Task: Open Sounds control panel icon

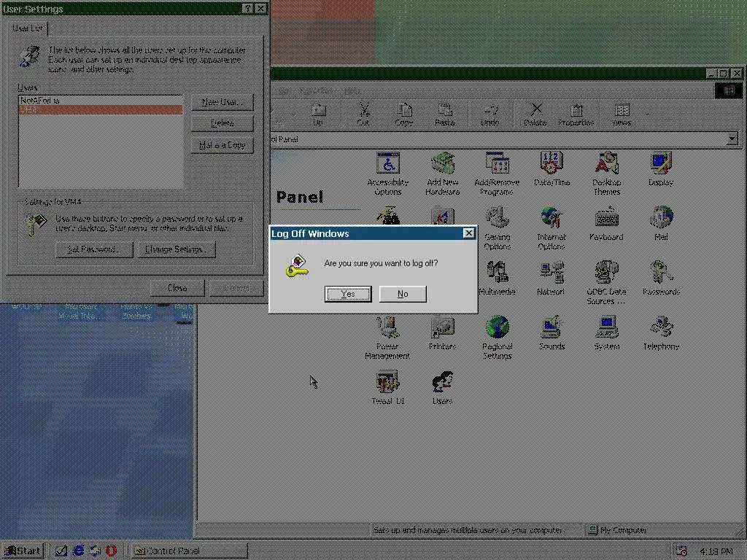Action: point(551,333)
